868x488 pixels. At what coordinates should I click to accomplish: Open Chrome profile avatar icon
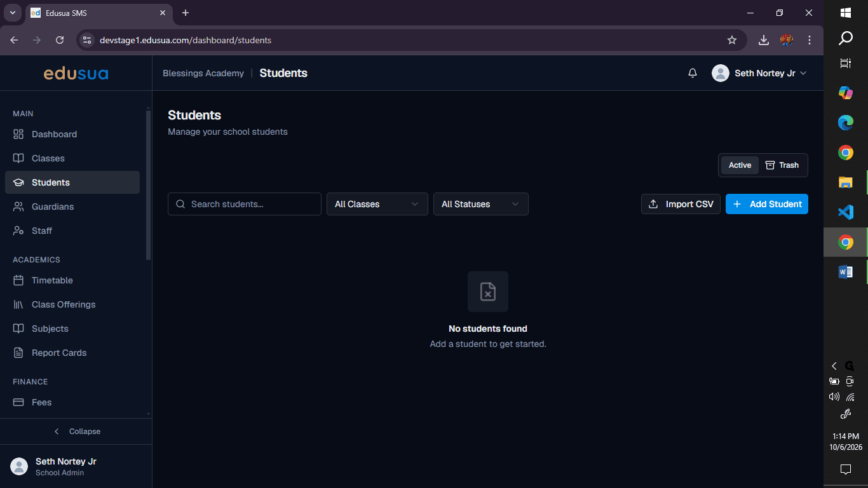click(x=787, y=40)
